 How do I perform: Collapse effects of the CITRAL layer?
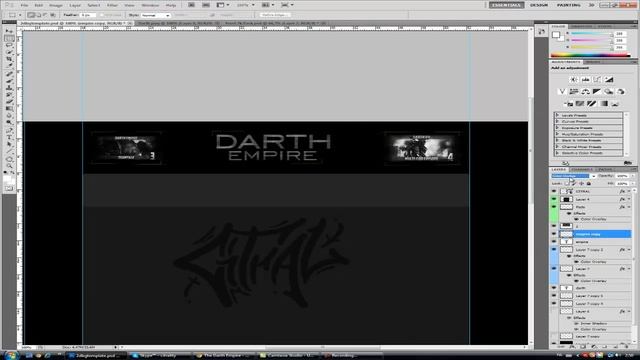tap(629, 191)
